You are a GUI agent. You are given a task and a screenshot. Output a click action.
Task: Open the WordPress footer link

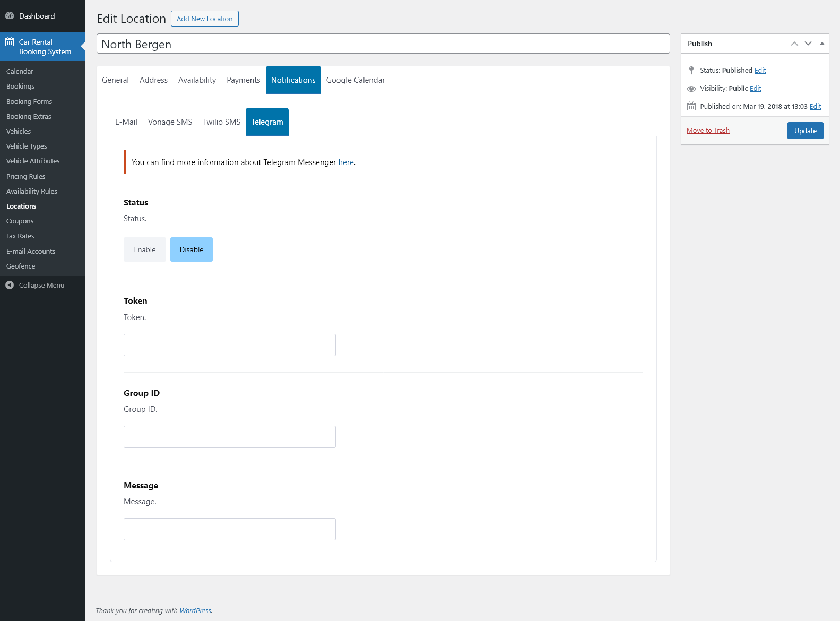(195, 611)
